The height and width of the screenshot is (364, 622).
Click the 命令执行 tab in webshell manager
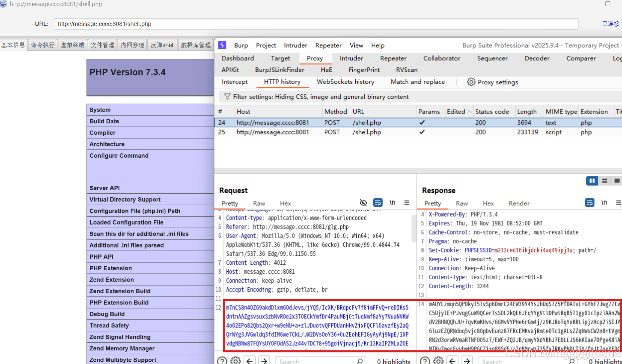43,45
